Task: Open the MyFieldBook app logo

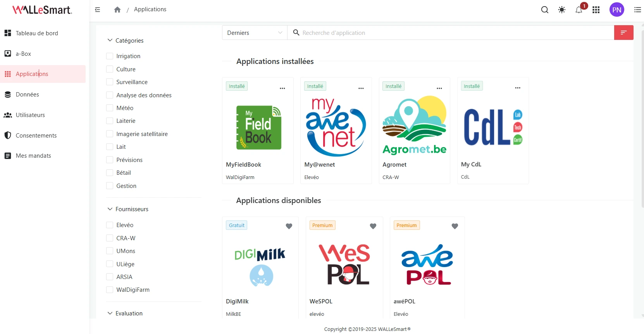Action: tap(259, 127)
